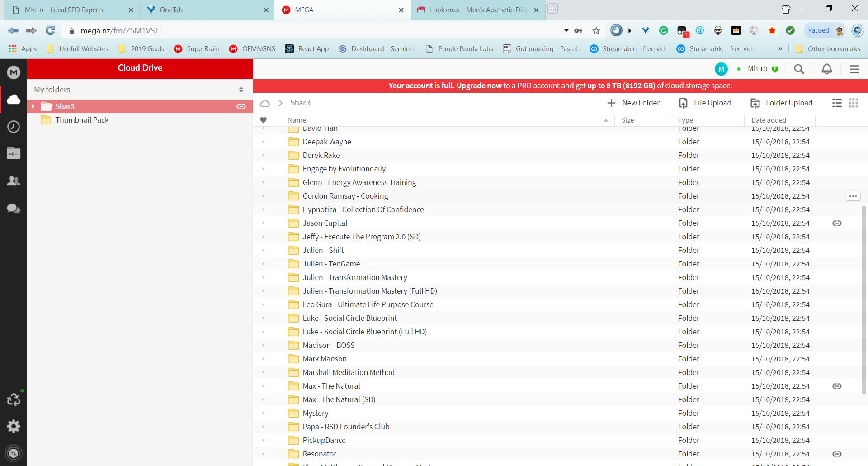Open the Shared items sidebar icon
Screen dimensions: 868x466
pyautogui.click(x=14, y=154)
